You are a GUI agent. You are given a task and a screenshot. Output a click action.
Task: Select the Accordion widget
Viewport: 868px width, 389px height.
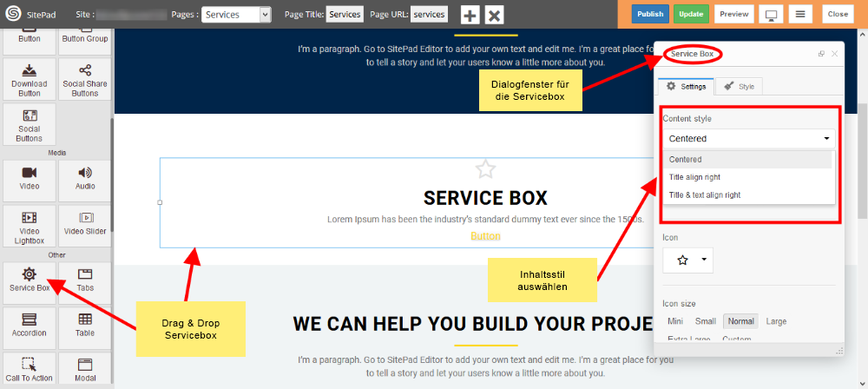point(30,327)
